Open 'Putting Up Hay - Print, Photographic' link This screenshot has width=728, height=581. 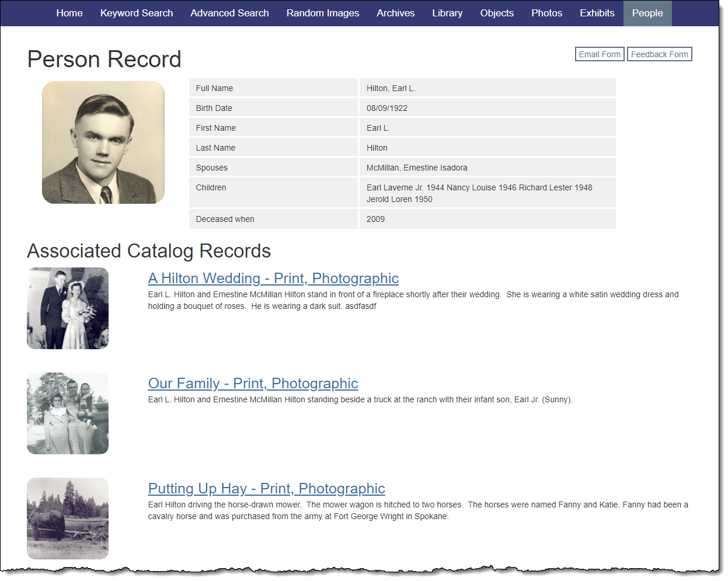click(266, 489)
